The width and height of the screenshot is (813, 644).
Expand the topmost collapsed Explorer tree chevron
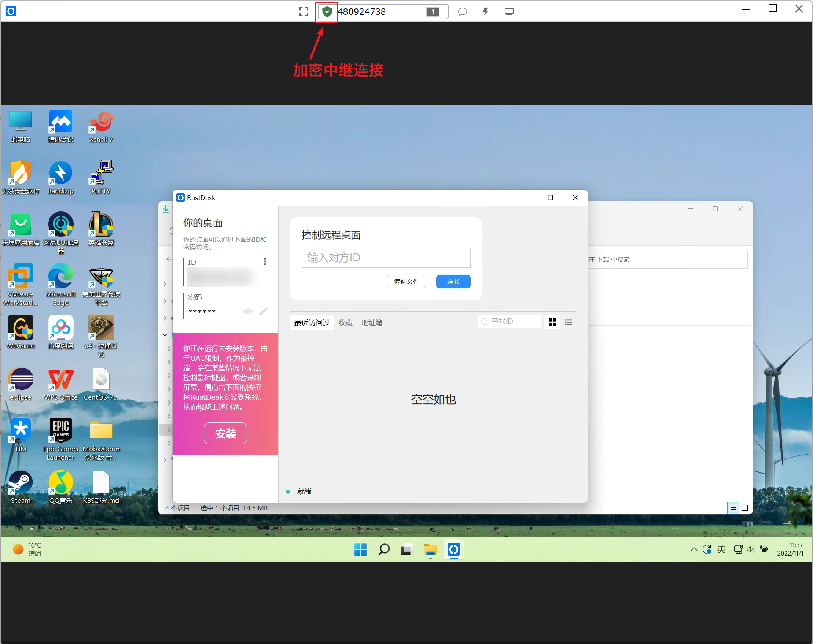pos(165,284)
